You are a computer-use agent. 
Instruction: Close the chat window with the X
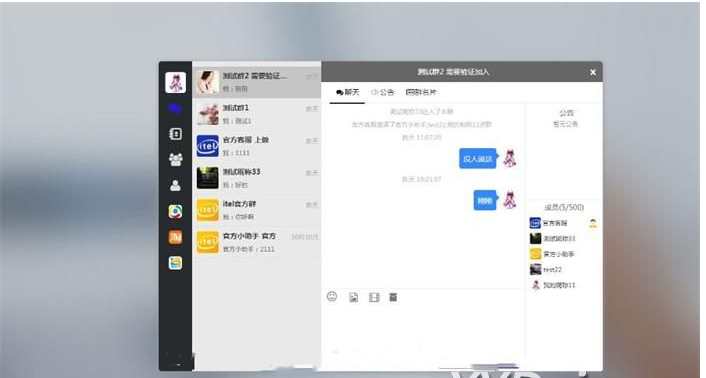point(593,72)
